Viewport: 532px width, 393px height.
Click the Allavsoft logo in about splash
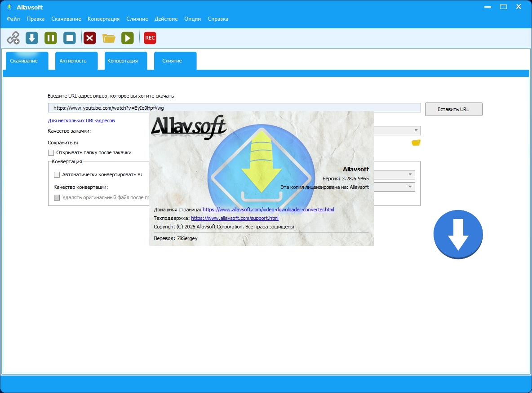pyautogui.click(x=189, y=127)
